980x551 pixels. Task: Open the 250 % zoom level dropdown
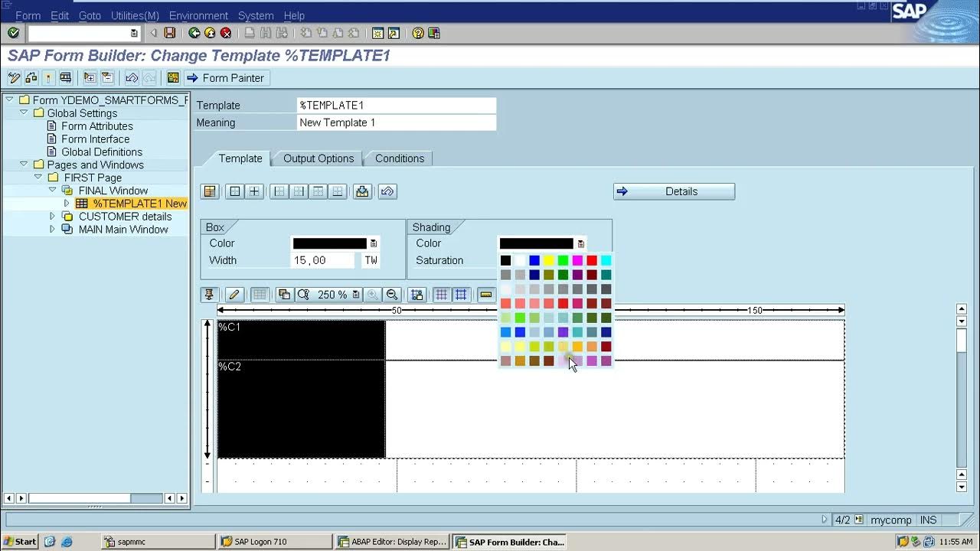356,295
